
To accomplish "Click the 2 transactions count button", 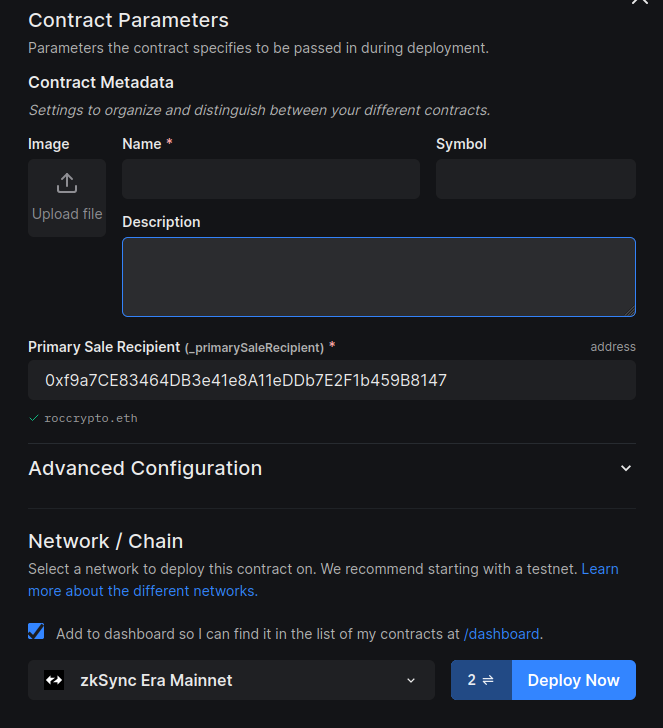I will [481, 680].
